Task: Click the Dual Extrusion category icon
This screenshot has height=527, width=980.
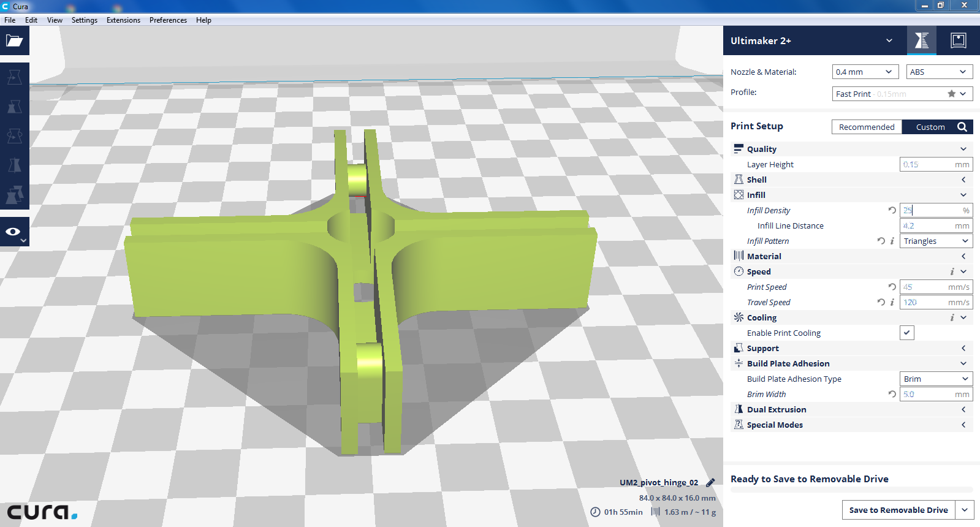Action: pos(739,409)
